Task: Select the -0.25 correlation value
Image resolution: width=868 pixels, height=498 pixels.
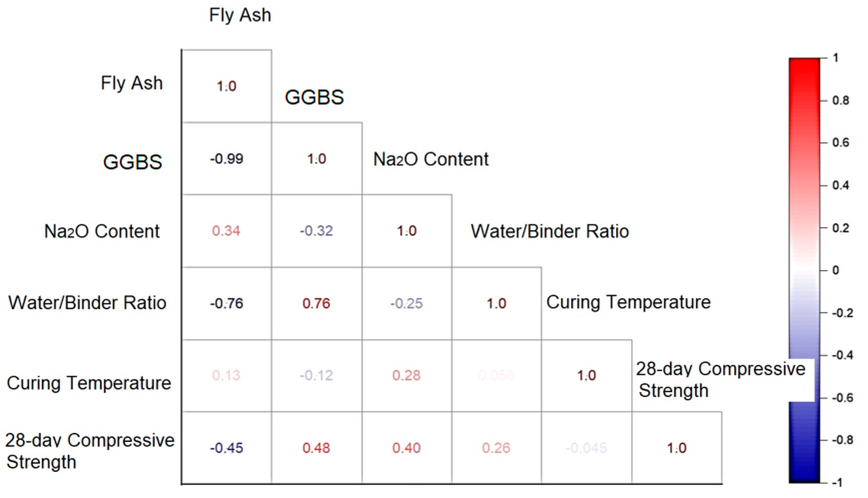Action: [x=406, y=303]
